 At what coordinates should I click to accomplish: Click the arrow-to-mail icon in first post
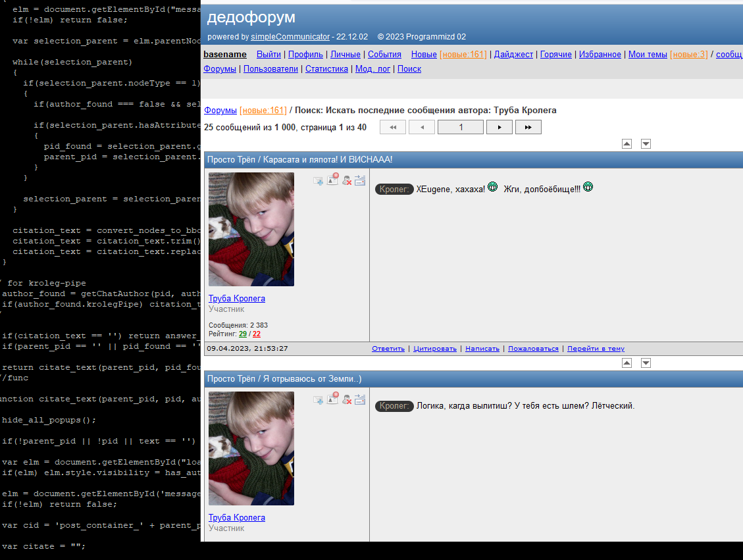tap(360, 180)
